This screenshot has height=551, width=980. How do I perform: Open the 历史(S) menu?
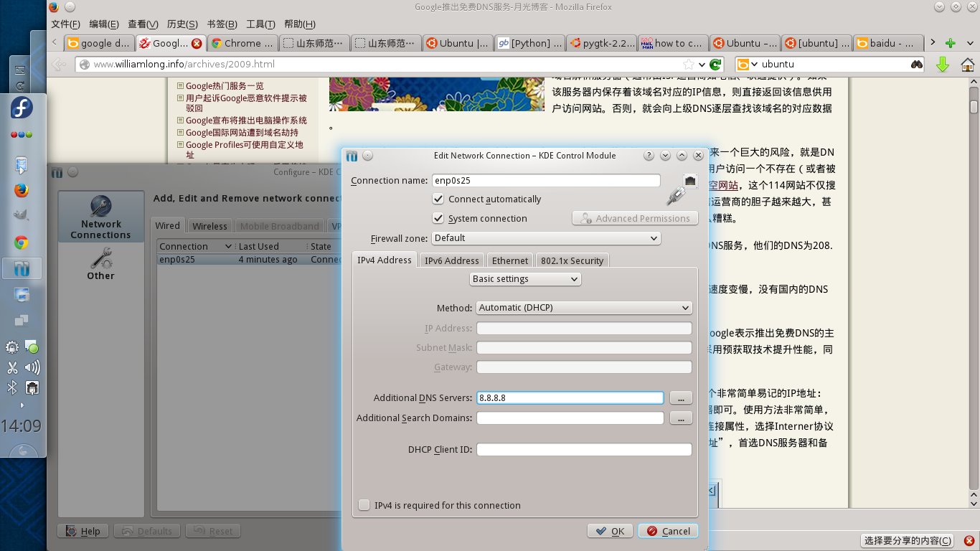[x=182, y=24]
